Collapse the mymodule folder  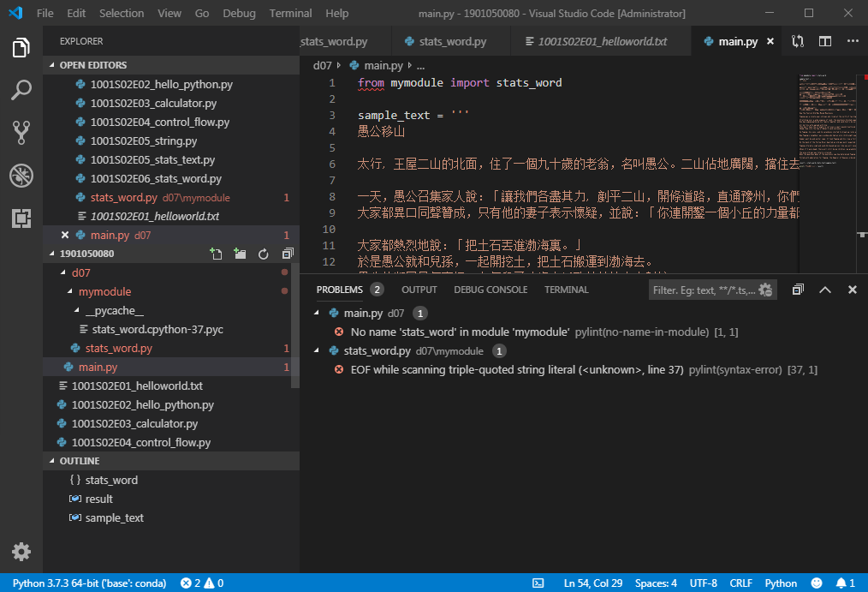click(69, 291)
